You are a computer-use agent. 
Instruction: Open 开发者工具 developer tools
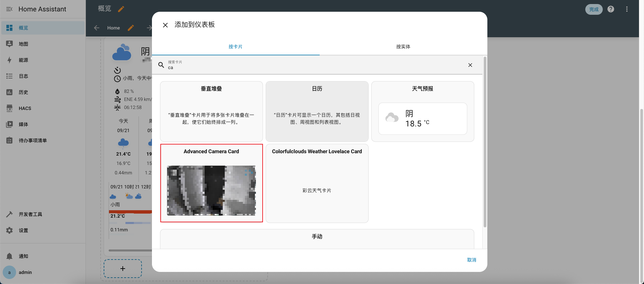tap(30, 214)
